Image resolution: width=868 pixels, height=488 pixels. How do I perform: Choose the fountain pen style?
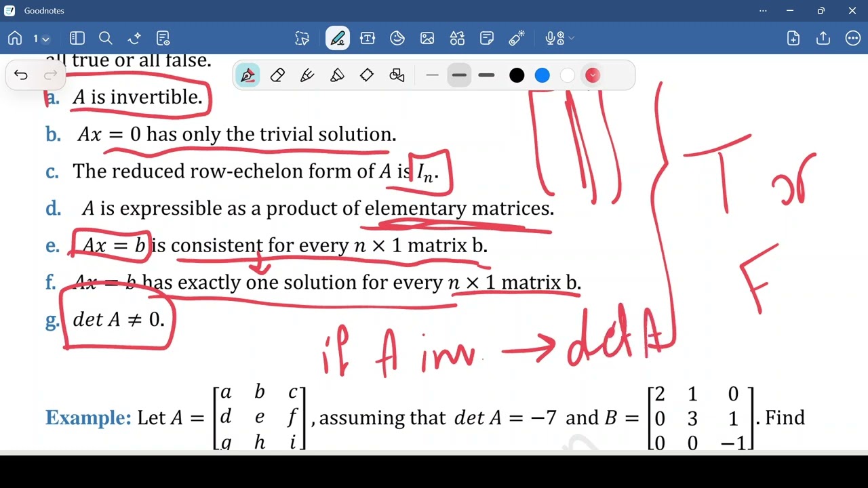pos(248,75)
